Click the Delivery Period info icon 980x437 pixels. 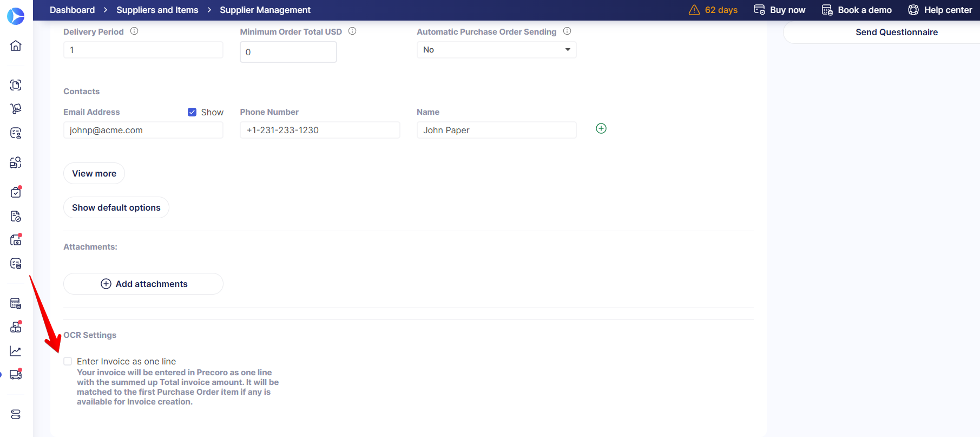tap(134, 31)
